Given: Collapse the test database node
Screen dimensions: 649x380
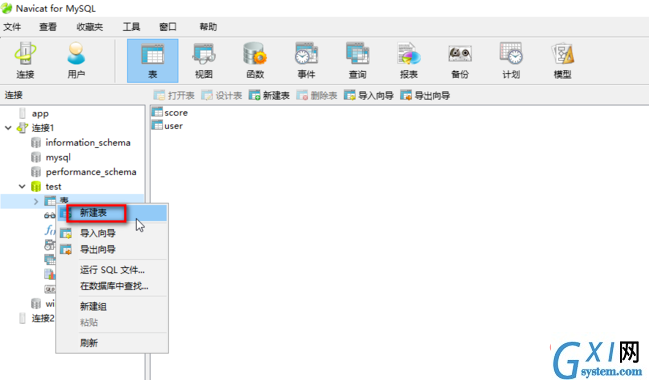Looking at the screenshot, I should pyautogui.click(x=22, y=187).
